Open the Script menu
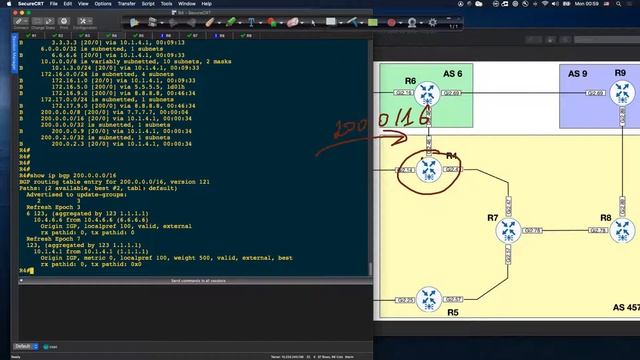This screenshot has width=640, height=360. click(148, 4)
